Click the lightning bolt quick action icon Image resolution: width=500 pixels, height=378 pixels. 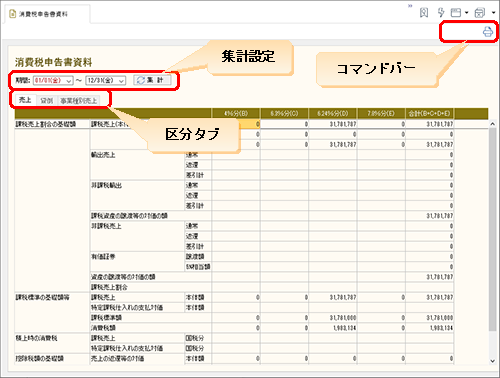click(x=441, y=13)
